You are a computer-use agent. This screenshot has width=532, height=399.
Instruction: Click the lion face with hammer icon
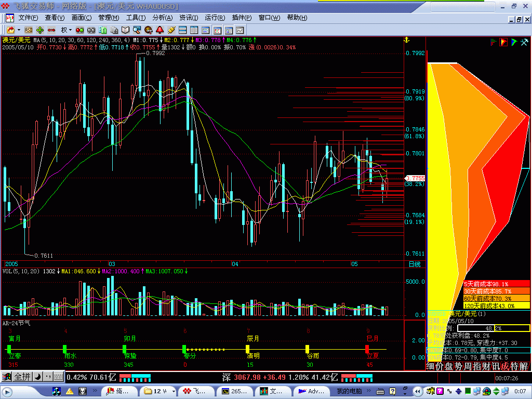[148, 30]
